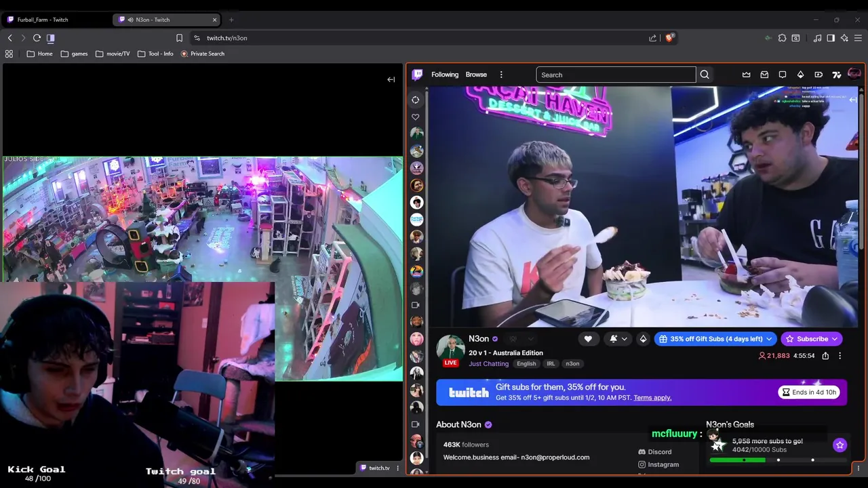Image resolution: width=868 pixels, height=488 pixels.
Task: Click the Brave Shields lion icon
Action: [x=669, y=38]
